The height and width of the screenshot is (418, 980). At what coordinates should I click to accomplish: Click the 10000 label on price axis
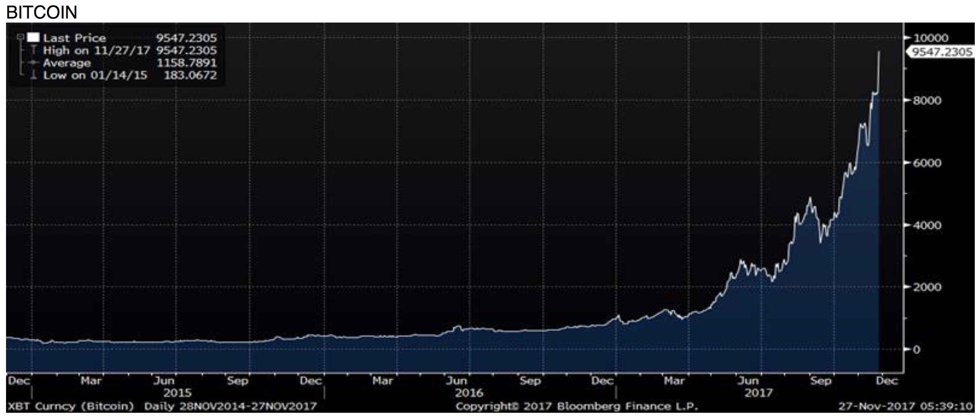[930, 38]
